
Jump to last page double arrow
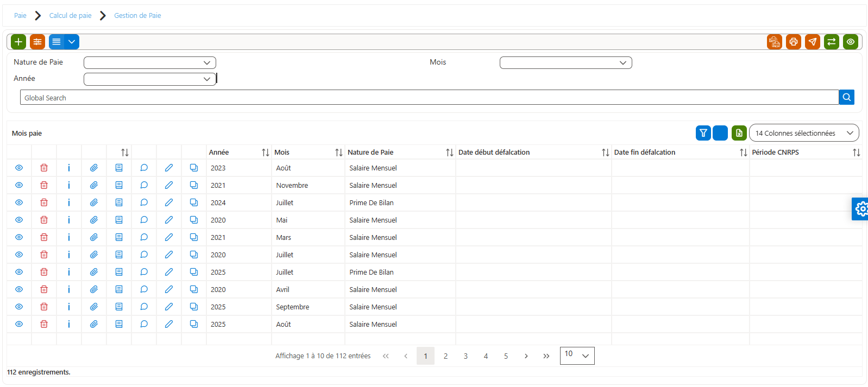(x=546, y=356)
